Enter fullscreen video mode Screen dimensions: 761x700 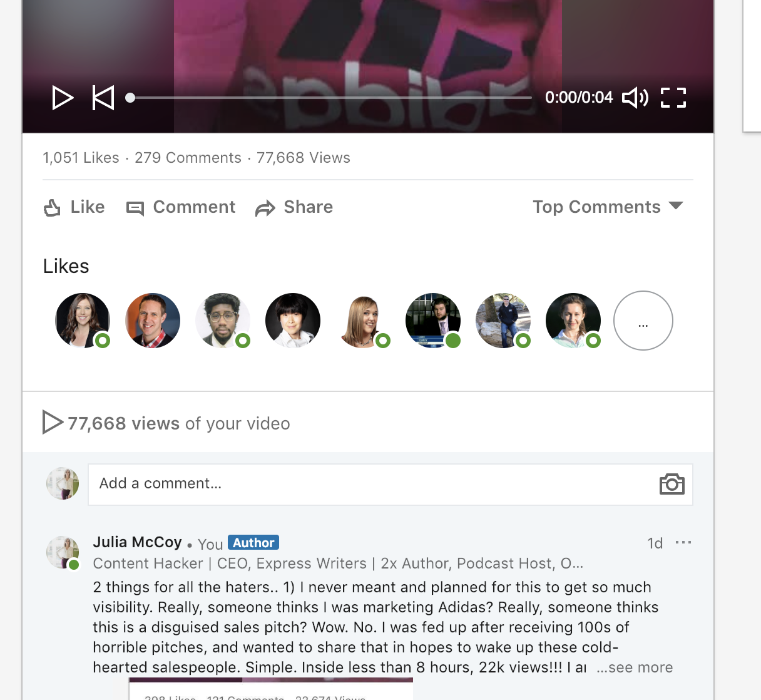[673, 98]
